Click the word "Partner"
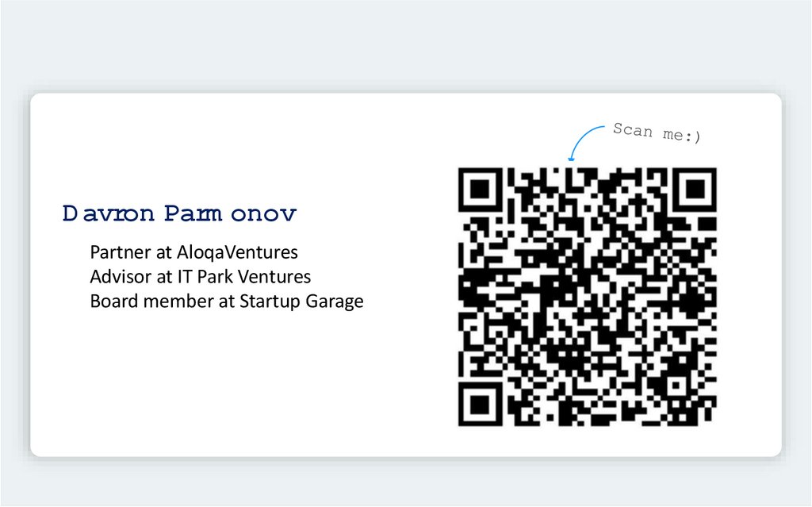The height and width of the screenshot is (507, 812). click(x=118, y=253)
